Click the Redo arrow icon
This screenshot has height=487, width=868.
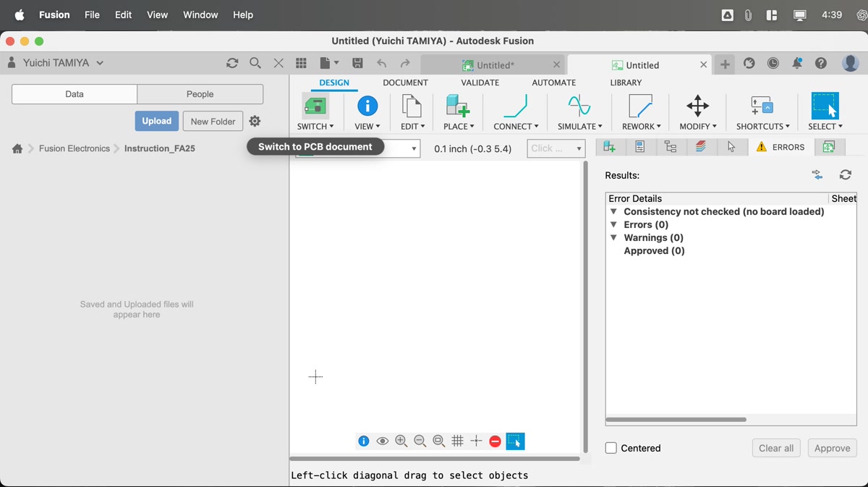coord(405,64)
